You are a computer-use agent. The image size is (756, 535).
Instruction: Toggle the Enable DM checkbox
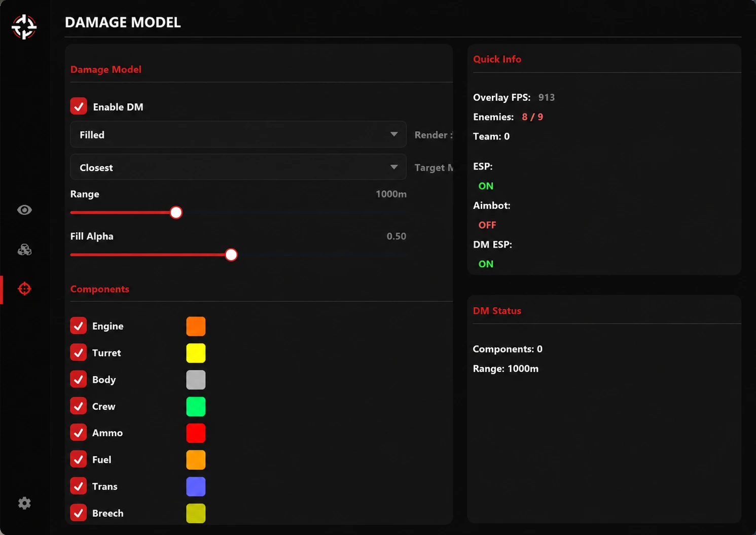[79, 106]
